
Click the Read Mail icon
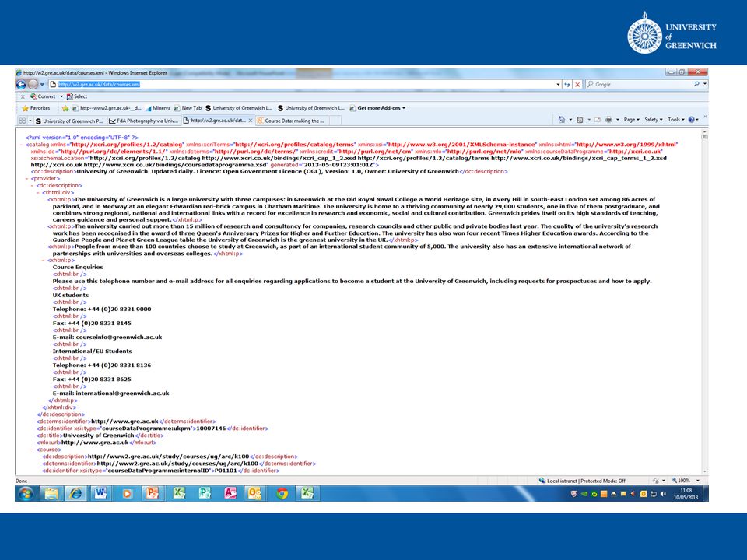coord(597,120)
